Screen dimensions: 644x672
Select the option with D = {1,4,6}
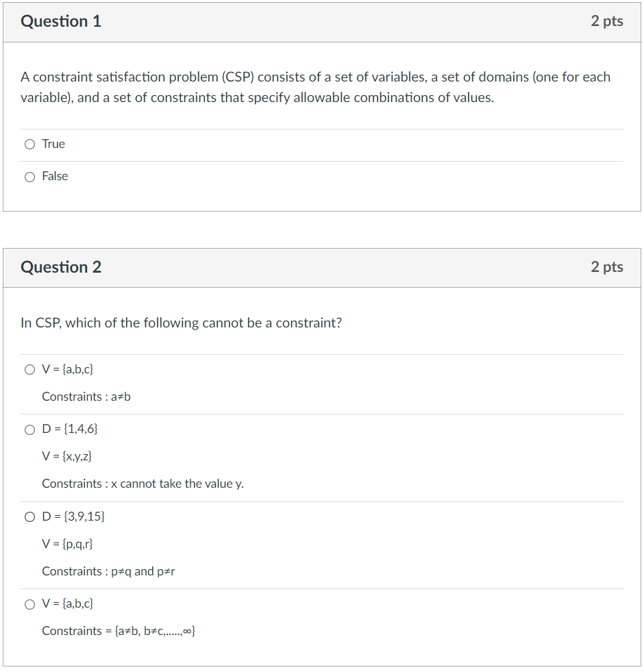pos(30,430)
